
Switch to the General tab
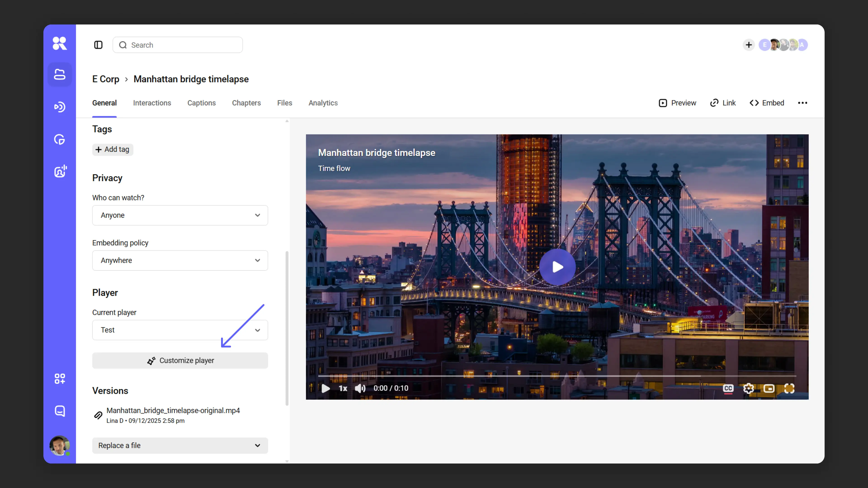pyautogui.click(x=104, y=103)
